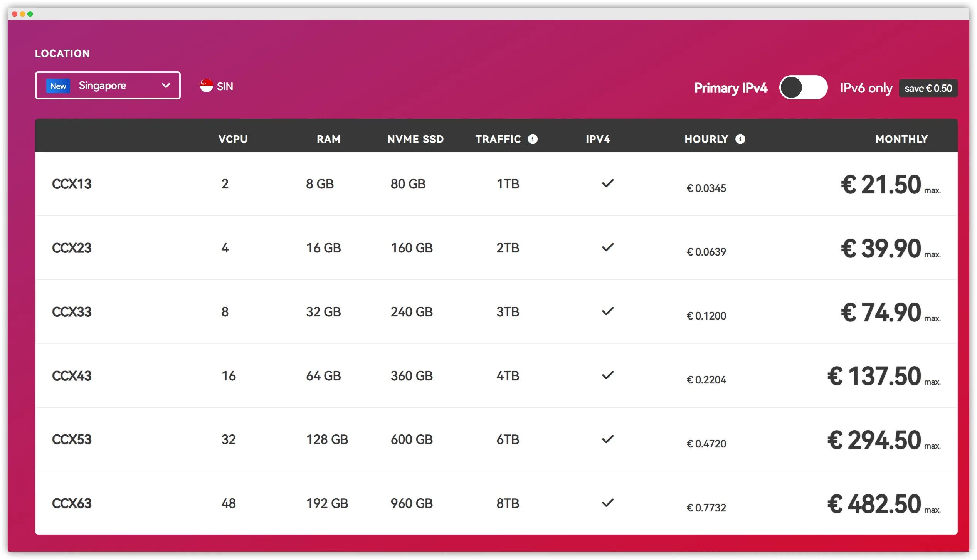Click the IPv4 checkmark in the CCX33 row

608,311
